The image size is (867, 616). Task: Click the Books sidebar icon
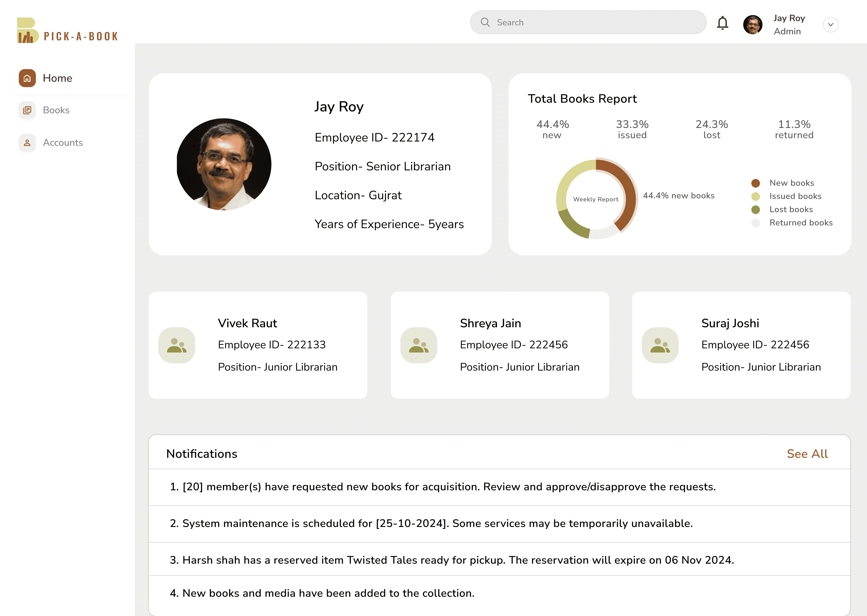point(27,110)
